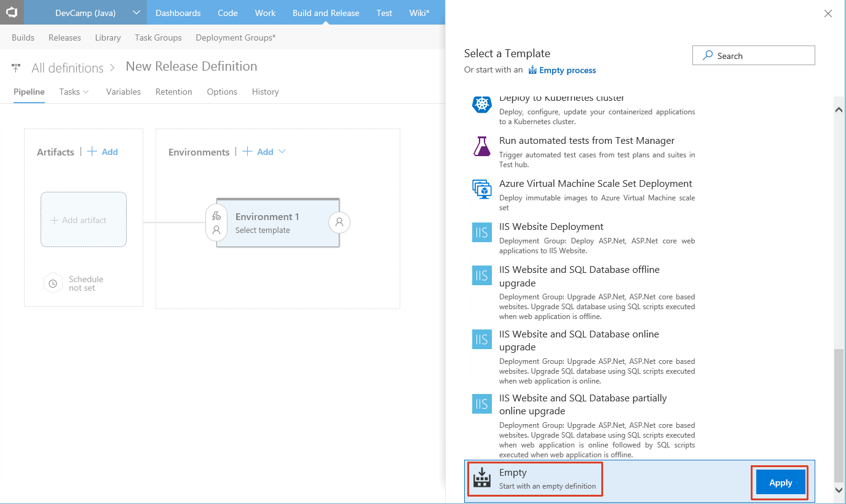Viewport: 846px width, 504px height.
Task: Click the IIS offline upgrade icon
Action: tap(482, 275)
